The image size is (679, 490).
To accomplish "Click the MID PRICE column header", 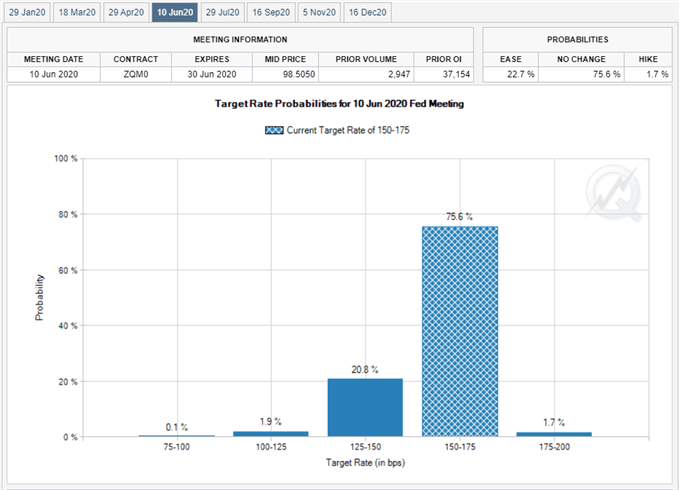I will 285,59.
